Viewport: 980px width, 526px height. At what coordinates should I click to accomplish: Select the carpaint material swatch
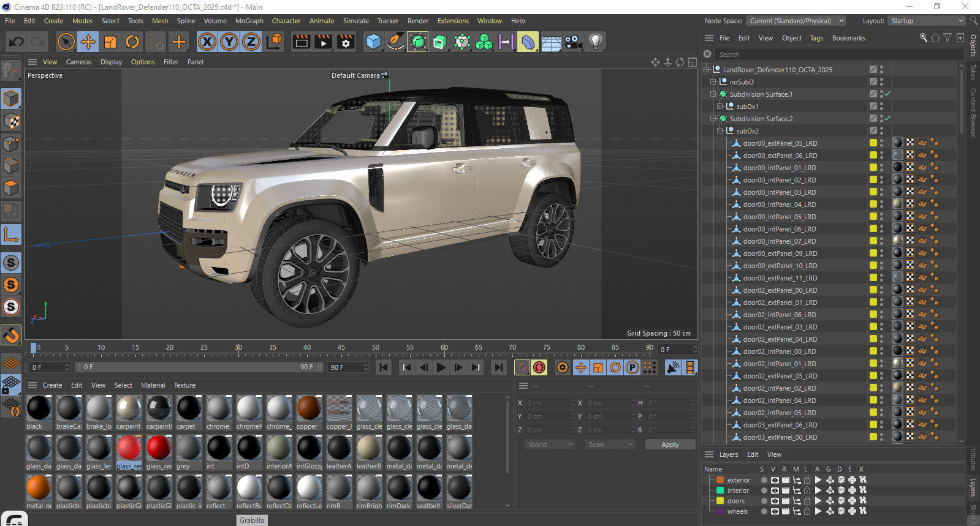point(129,413)
